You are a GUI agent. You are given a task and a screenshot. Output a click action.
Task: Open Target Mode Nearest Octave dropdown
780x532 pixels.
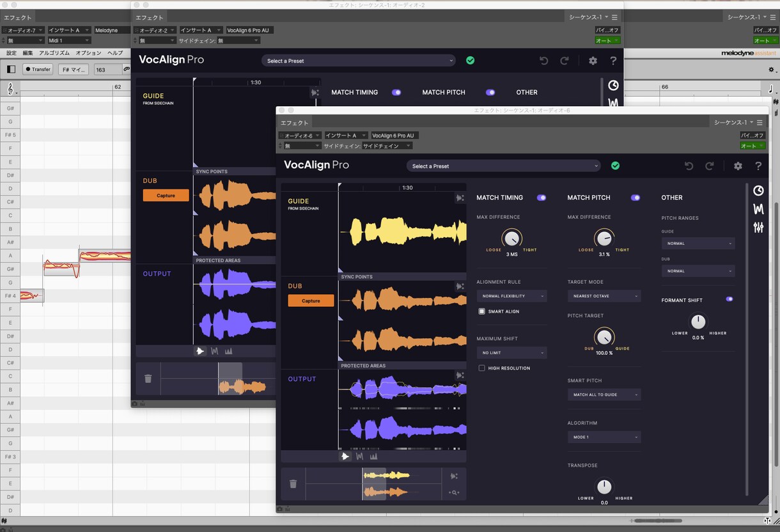pyautogui.click(x=604, y=296)
